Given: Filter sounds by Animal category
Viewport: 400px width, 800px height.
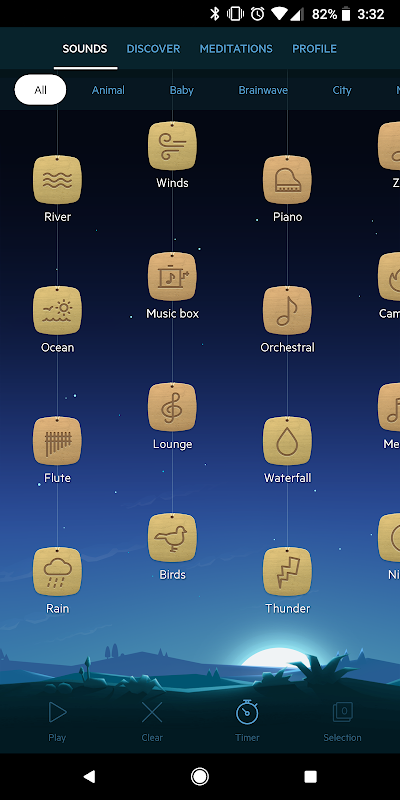Looking at the screenshot, I should tap(108, 90).
